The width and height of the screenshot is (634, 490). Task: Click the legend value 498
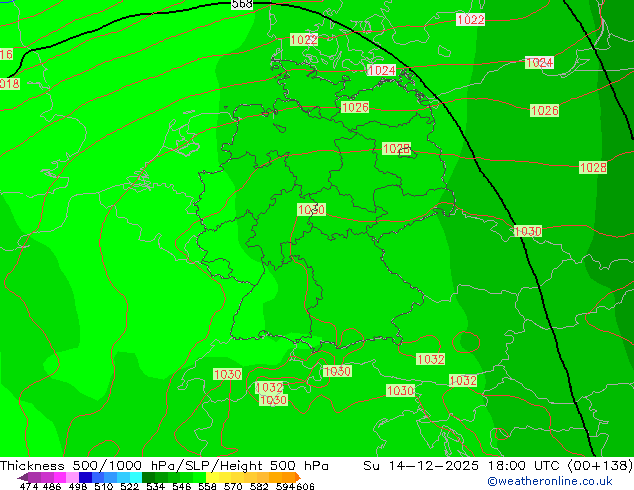tap(78, 486)
